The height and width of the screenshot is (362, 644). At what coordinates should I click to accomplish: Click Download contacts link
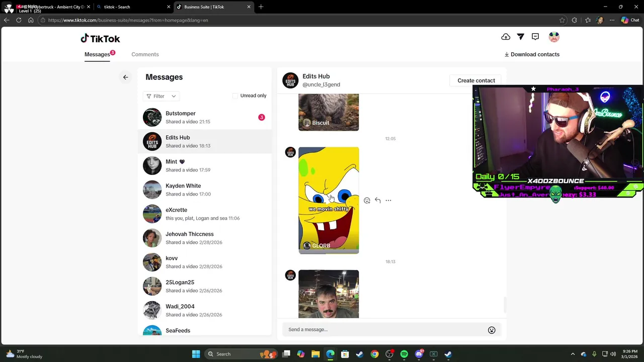[532, 54]
